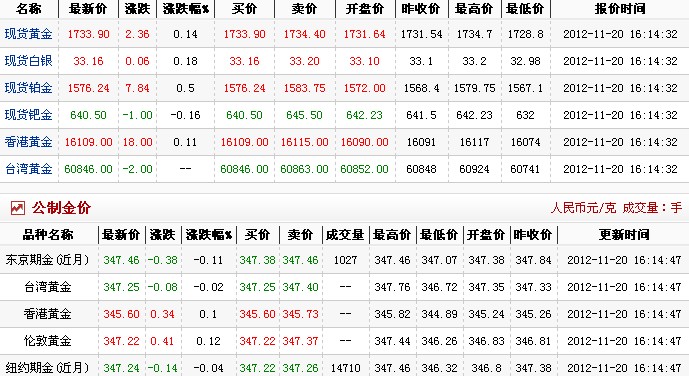Viewport: 689px width, 376px height.
Task: Select the 1733.90 latest price of 现货黄金
Action: 88,34
